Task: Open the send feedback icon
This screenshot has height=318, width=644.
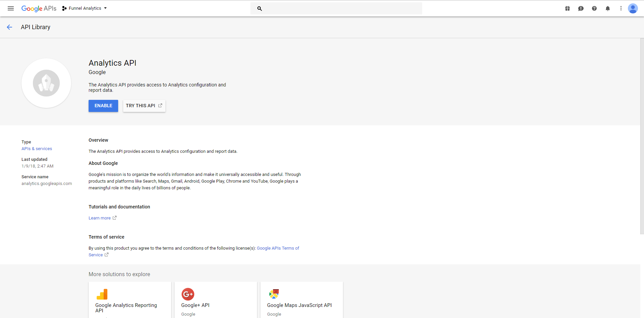Action: pos(581,8)
